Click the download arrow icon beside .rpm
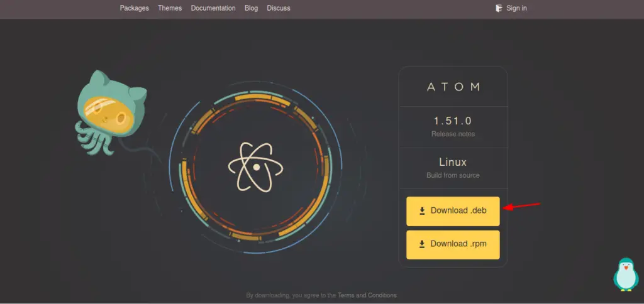This screenshot has height=304, width=644. (422, 244)
